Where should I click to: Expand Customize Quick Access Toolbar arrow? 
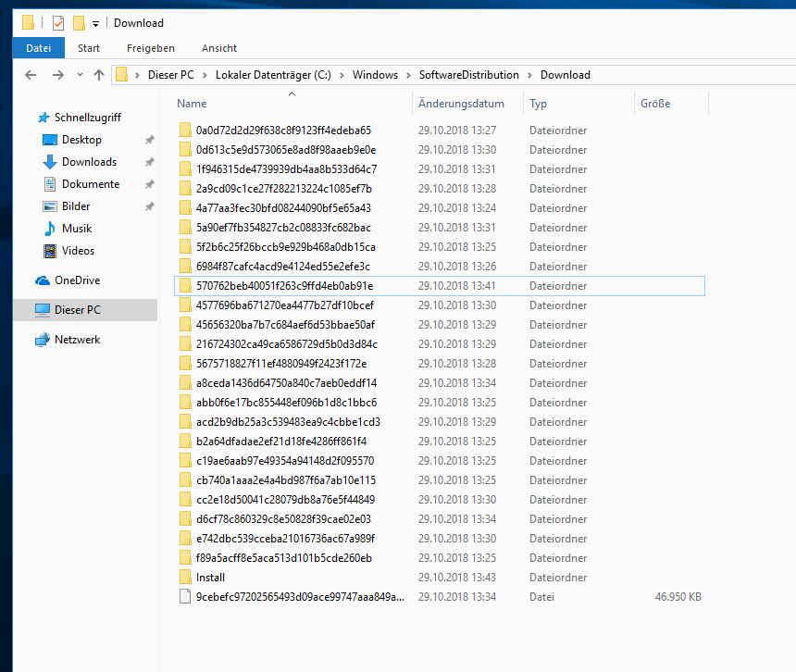point(95,23)
